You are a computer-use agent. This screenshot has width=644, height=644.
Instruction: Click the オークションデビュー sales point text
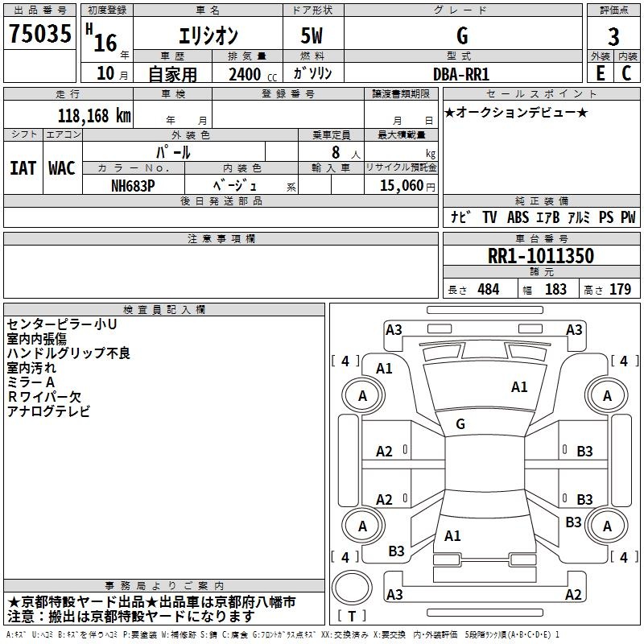(x=516, y=112)
